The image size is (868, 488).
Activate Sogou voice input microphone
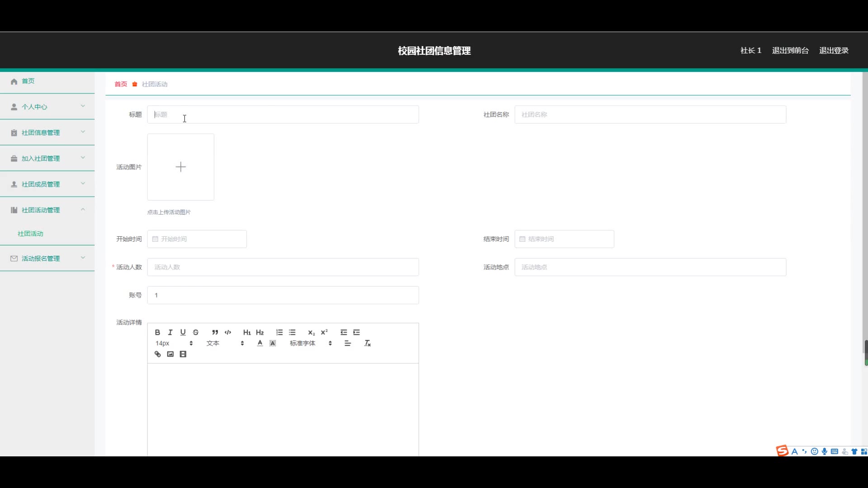825,451
